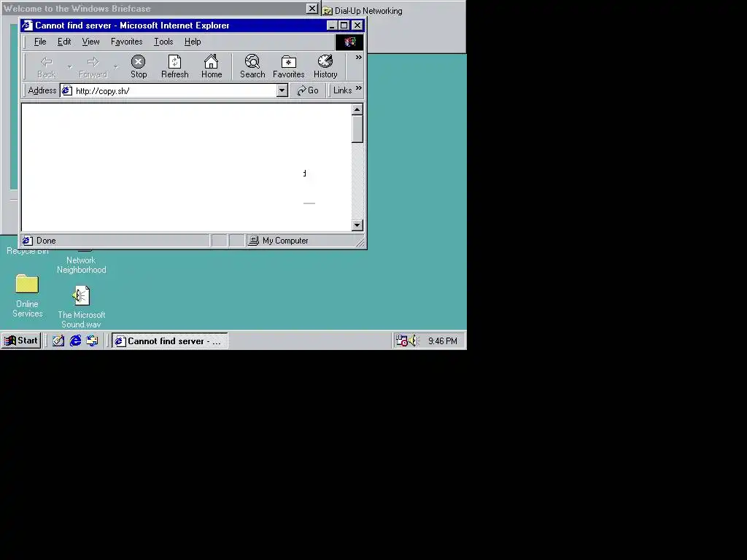
Task: Open the Help menu
Action: pyautogui.click(x=193, y=42)
